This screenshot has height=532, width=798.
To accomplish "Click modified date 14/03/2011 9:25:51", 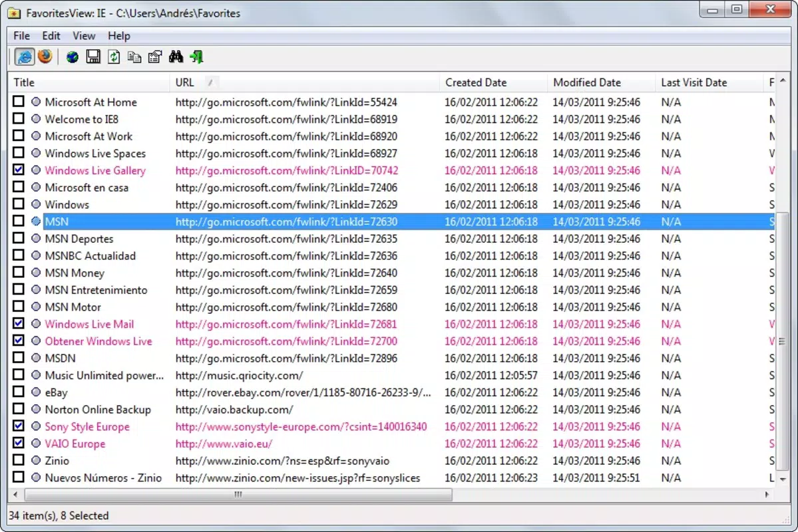I will coord(596,477).
